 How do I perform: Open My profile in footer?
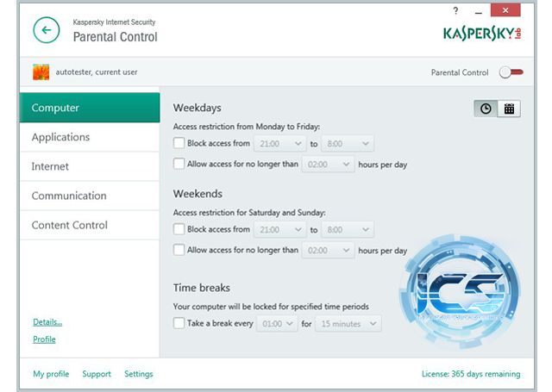coord(51,374)
